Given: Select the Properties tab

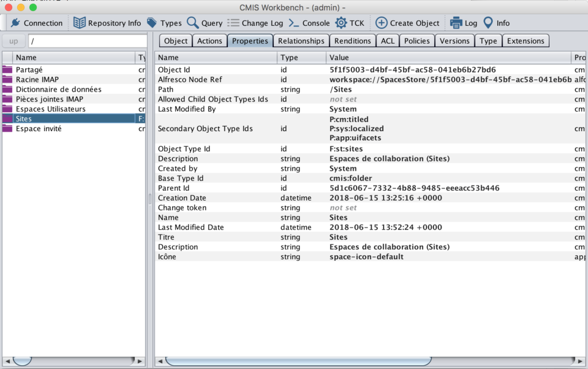Looking at the screenshot, I should pos(250,41).
